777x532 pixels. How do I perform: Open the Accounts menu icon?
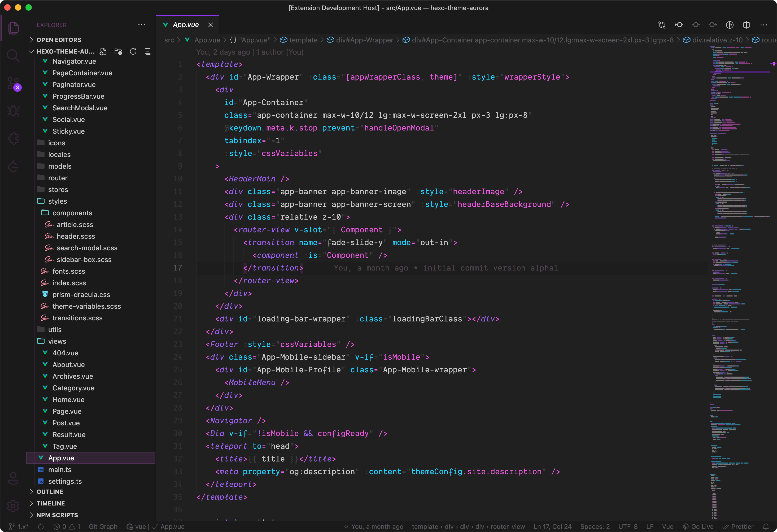pyautogui.click(x=13, y=478)
